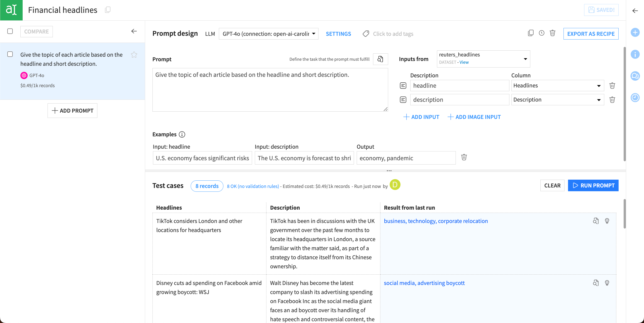Click the CLEAR test results button
The height and width of the screenshot is (323, 644).
[x=552, y=185]
